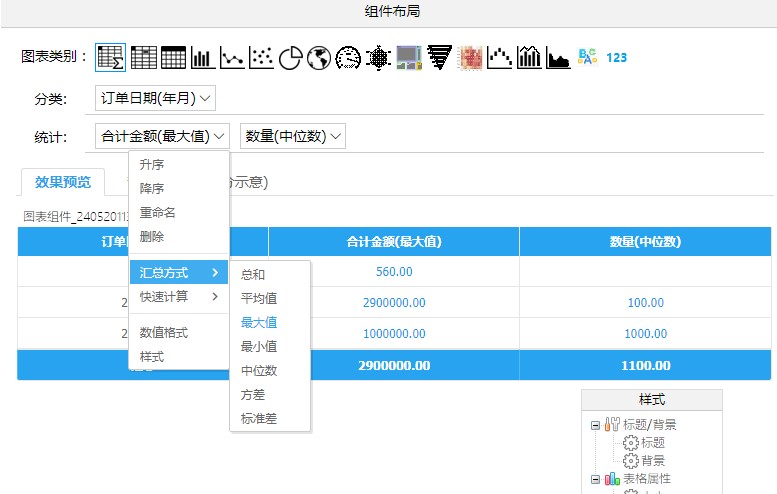The width and height of the screenshot is (777, 494).
Task: Choose the gauge dashboard chart icon
Action: tap(348, 58)
